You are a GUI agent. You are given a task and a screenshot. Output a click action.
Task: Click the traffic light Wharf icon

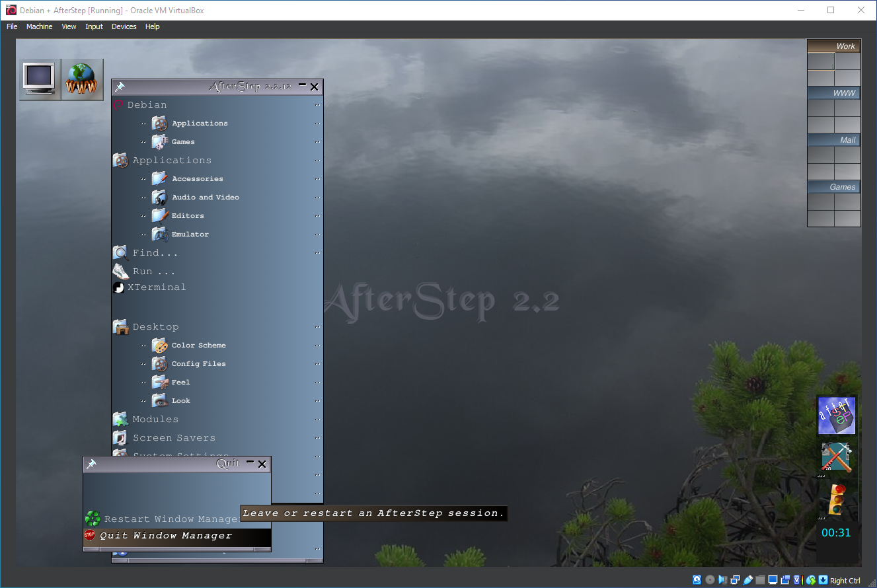[836, 500]
